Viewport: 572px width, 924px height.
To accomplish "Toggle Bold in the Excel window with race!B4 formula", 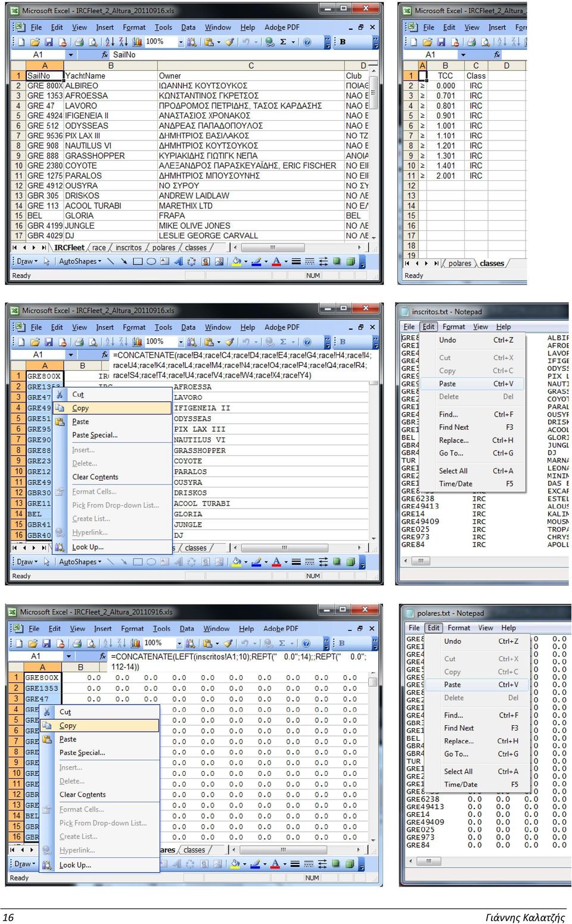I will pos(343,342).
